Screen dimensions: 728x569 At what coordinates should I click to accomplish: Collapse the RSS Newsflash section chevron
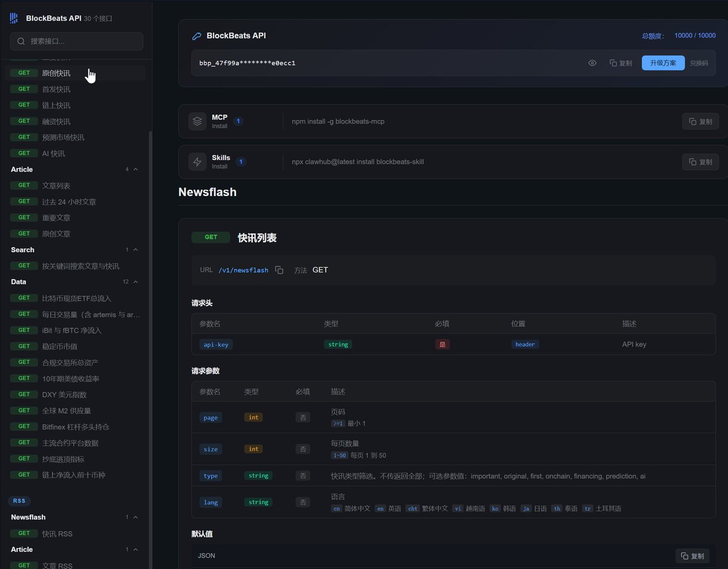coord(135,517)
